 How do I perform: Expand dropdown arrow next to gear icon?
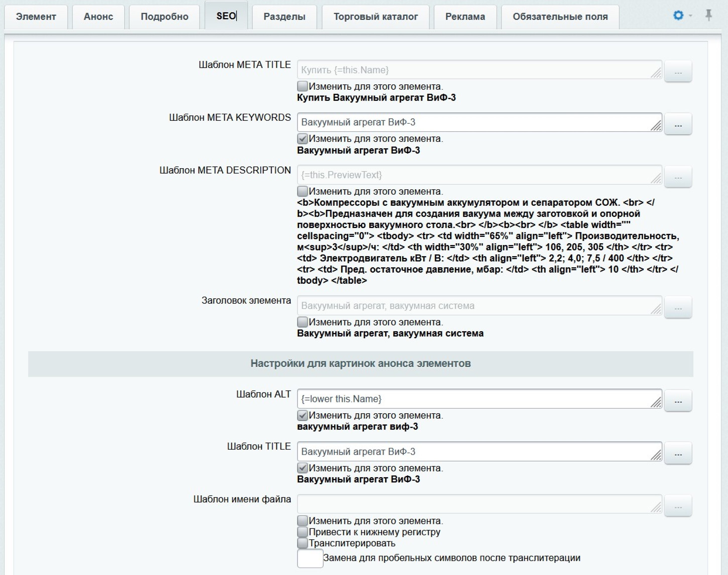(x=690, y=16)
